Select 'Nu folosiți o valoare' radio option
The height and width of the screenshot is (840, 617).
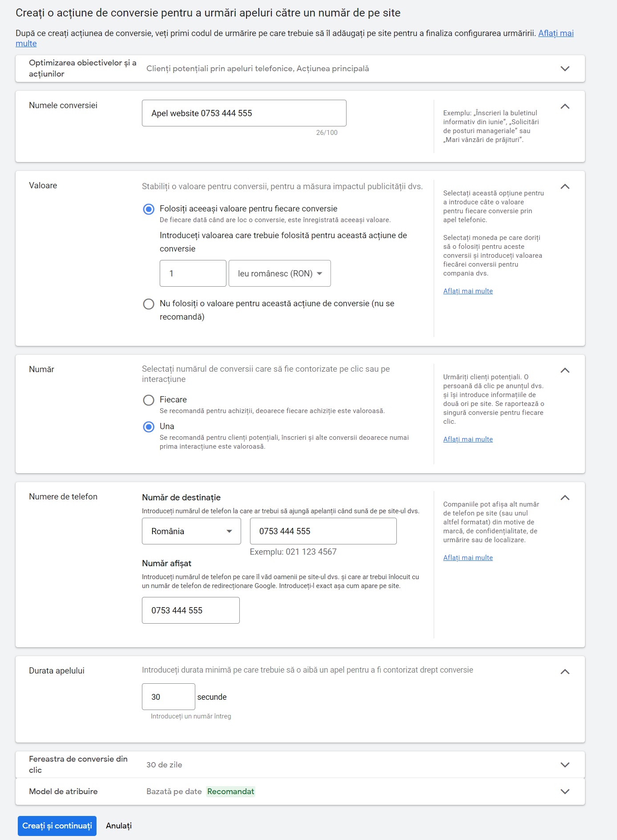click(149, 304)
